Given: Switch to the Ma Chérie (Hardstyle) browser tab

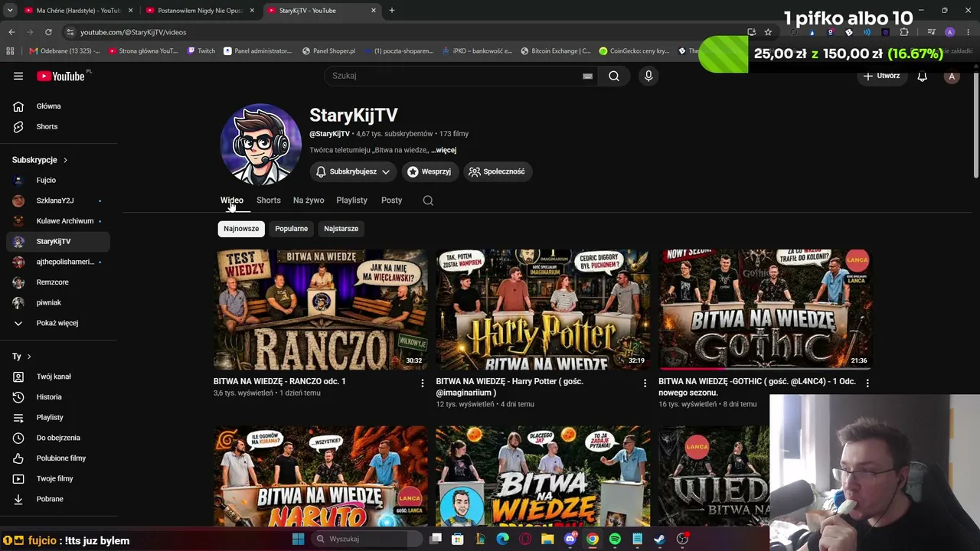Looking at the screenshot, I should point(78,11).
